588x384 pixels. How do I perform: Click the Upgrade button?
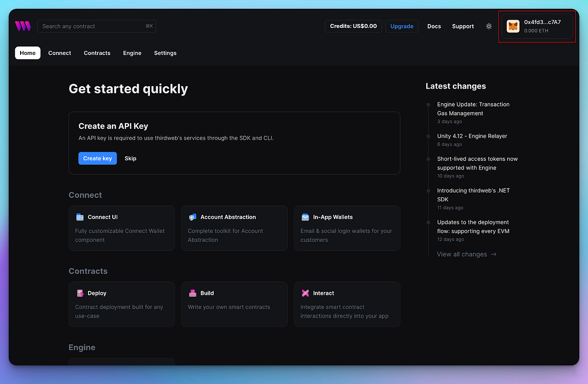tap(402, 26)
